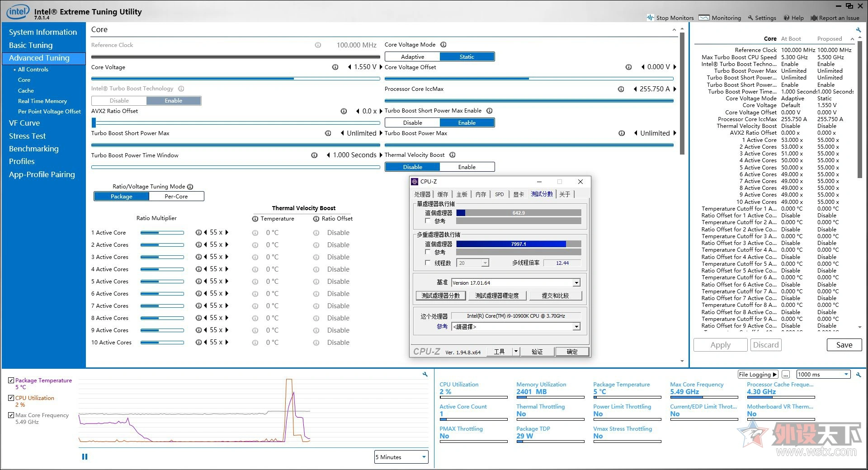The height and width of the screenshot is (470, 868).
Task: Open the Help icon
Action: [787, 18]
